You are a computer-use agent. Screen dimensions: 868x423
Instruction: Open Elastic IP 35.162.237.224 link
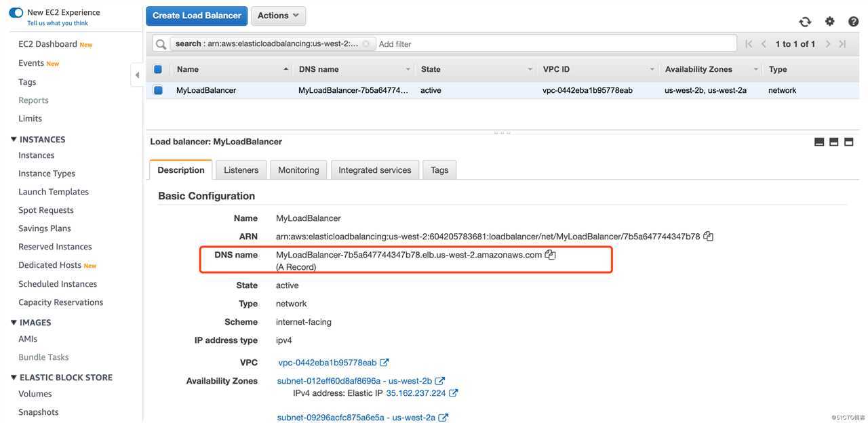[x=416, y=393]
